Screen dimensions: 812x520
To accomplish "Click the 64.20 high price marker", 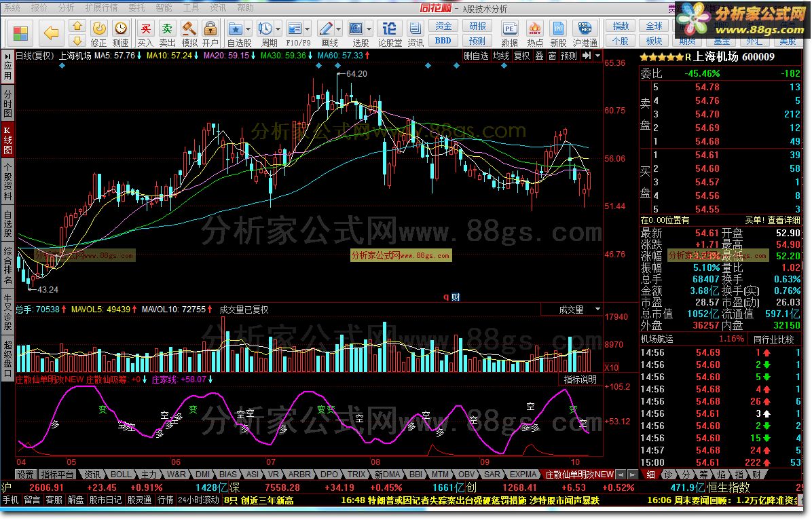I will pyautogui.click(x=356, y=74).
